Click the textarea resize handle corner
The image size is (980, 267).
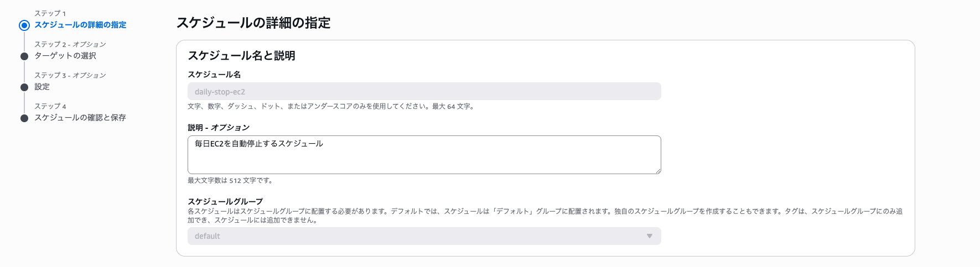[658, 171]
